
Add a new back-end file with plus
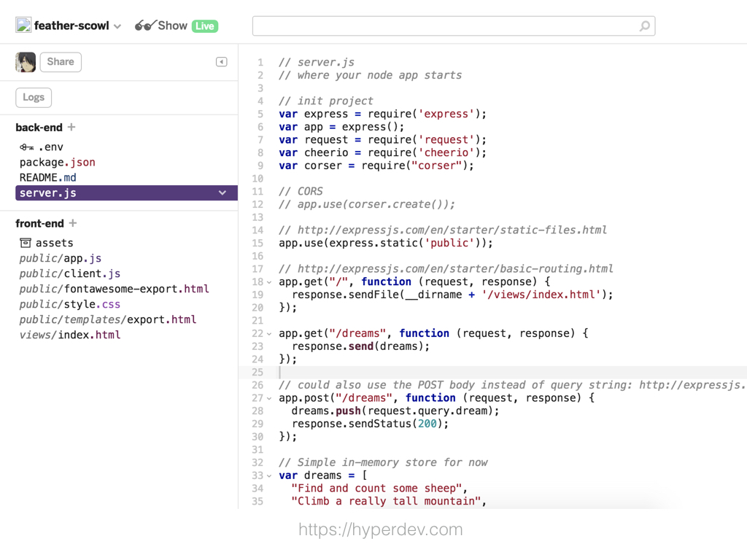point(71,127)
